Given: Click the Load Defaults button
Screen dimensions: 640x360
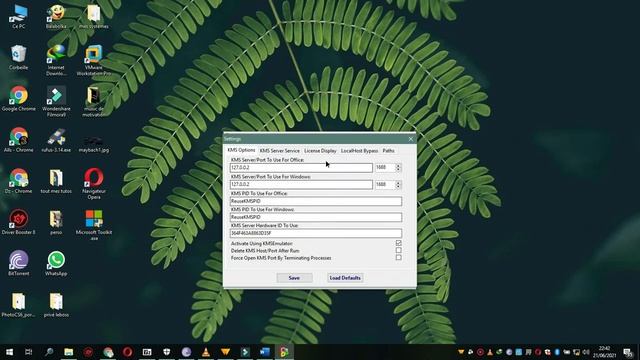Looking at the screenshot, I should (345, 278).
